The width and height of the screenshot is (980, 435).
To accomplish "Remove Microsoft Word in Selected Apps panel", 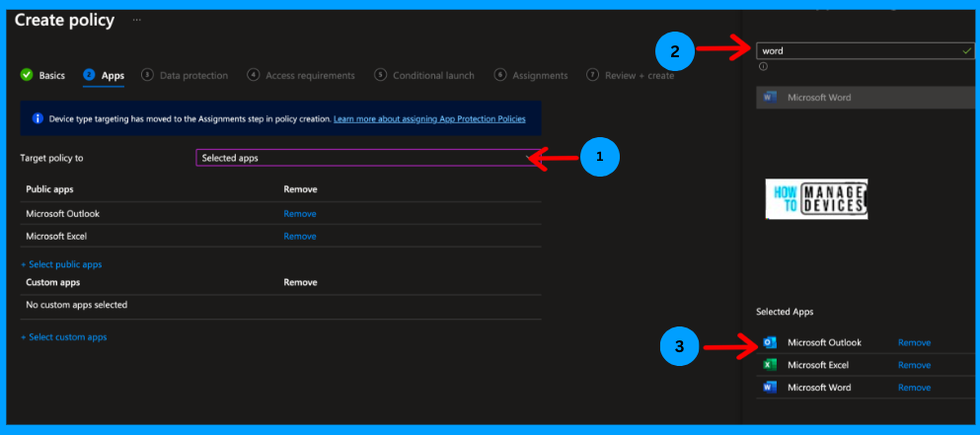I will [914, 388].
